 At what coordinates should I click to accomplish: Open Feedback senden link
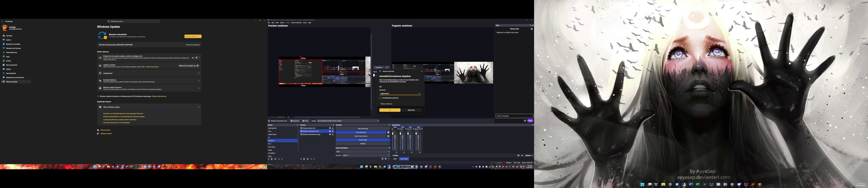[106, 133]
